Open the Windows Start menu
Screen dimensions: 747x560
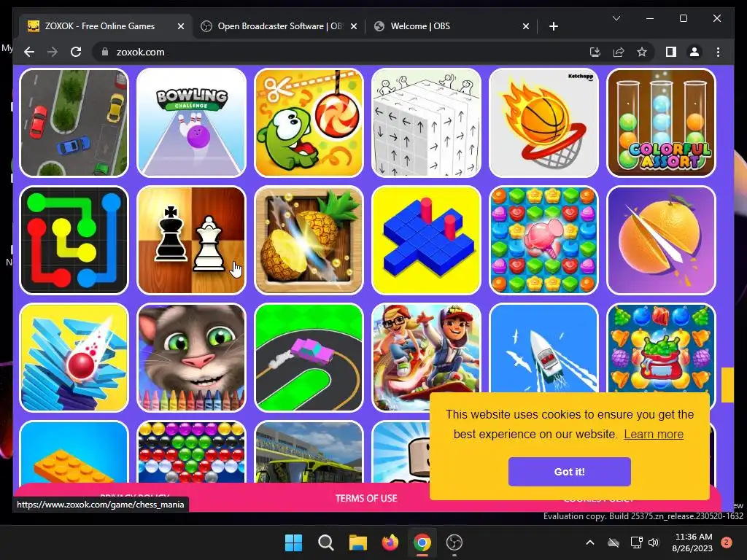(293, 542)
